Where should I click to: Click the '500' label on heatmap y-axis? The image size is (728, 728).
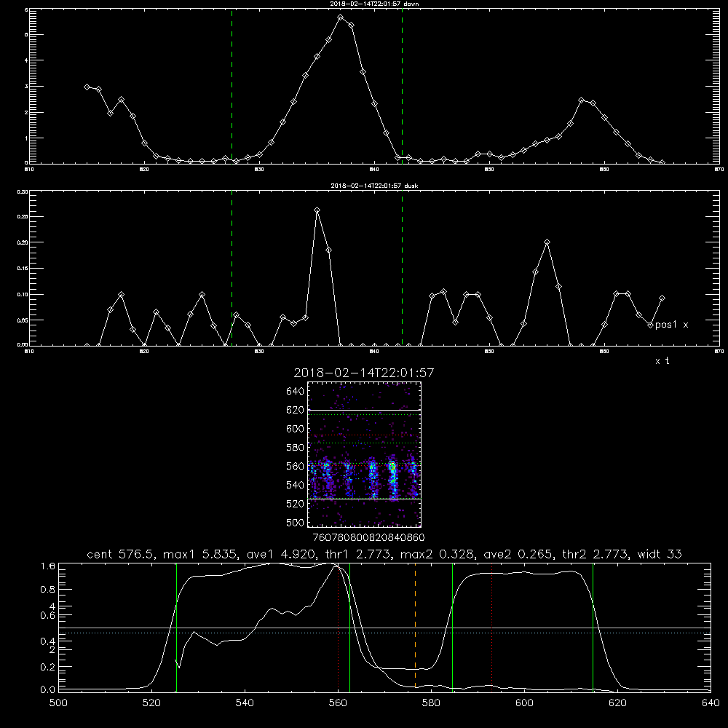296,523
